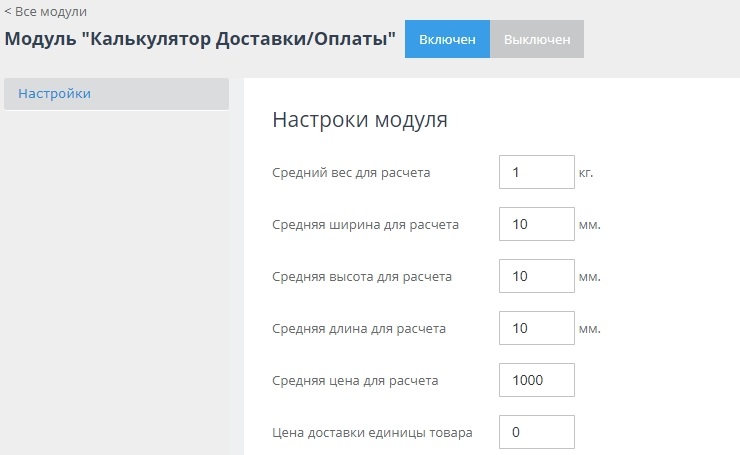The height and width of the screenshot is (455, 740).
Task: Open the 'Настройки' sidebar tab
Action: click(x=115, y=94)
